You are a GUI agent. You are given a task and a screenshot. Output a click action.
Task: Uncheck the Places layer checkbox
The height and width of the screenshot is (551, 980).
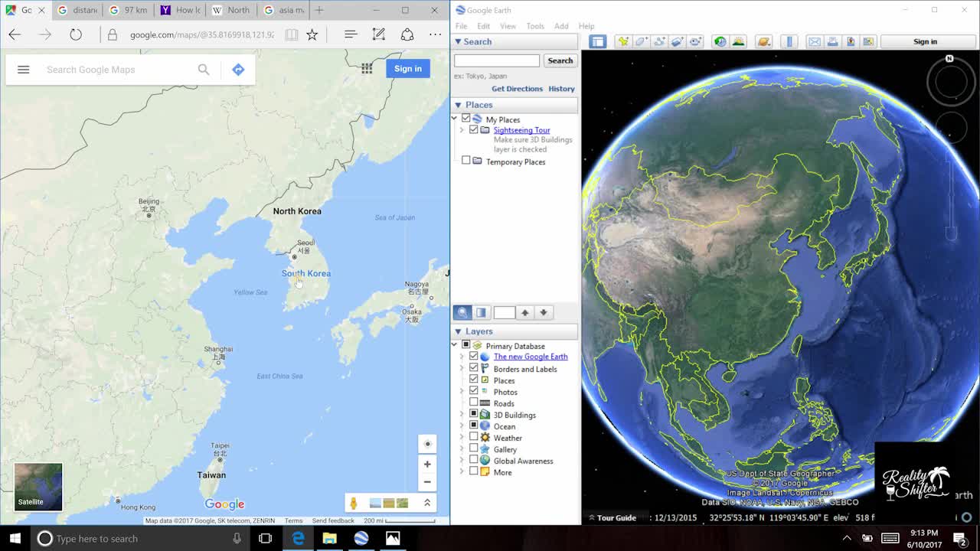473,380
